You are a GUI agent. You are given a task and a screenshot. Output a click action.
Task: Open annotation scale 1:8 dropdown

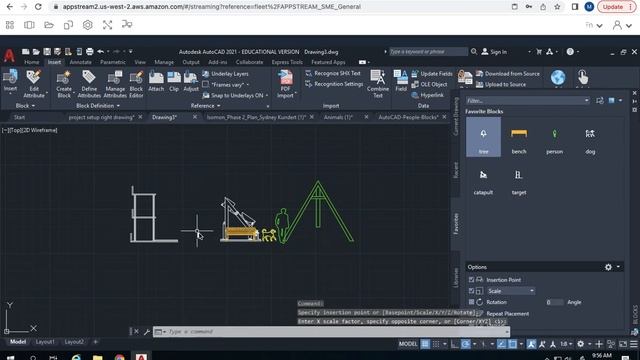566,344
